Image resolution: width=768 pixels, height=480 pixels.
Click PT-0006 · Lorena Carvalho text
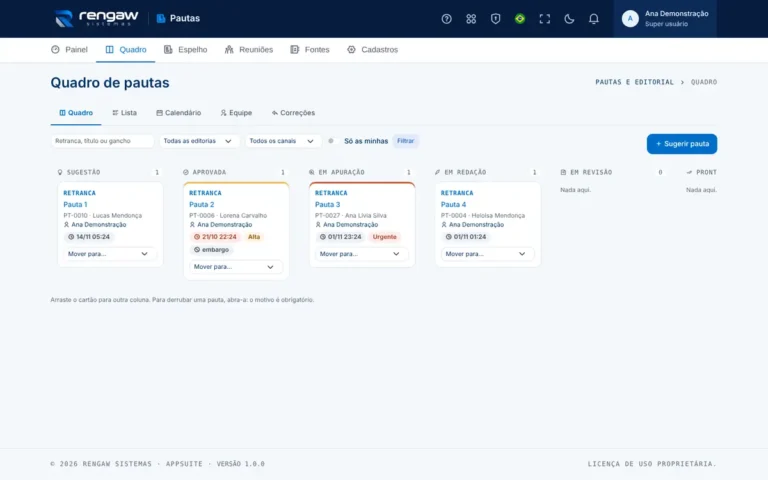click(228, 216)
